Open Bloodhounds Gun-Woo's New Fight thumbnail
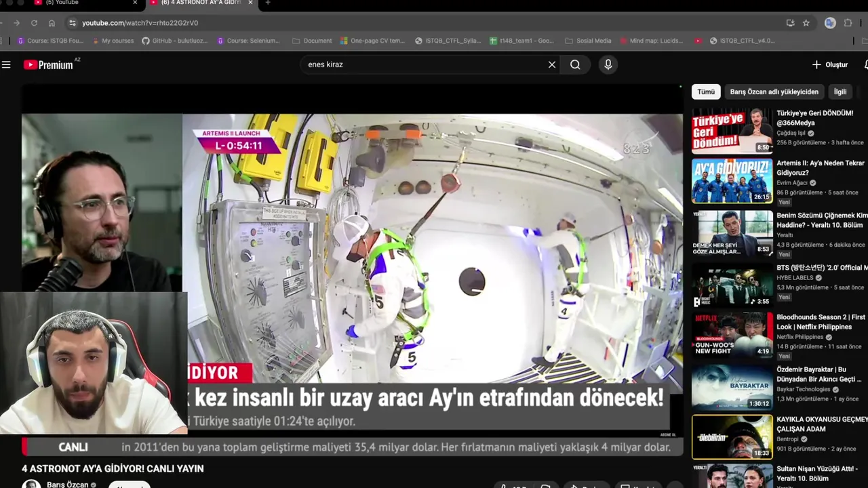The image size is (868, 488). 732,334
